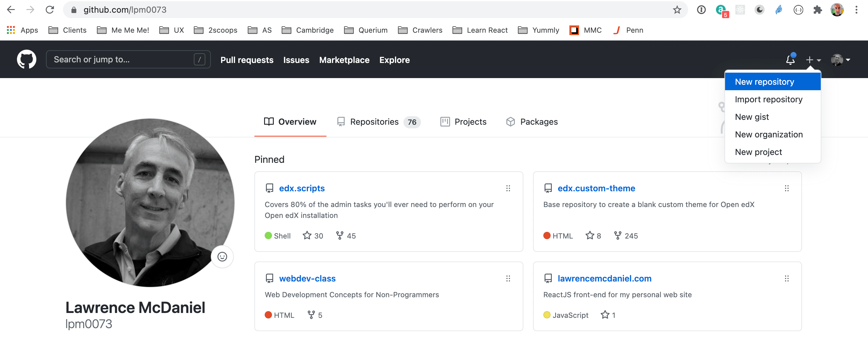Click the browser address bar URL
This screenshot has height=339, width=868.
click(x=125, y=10)
